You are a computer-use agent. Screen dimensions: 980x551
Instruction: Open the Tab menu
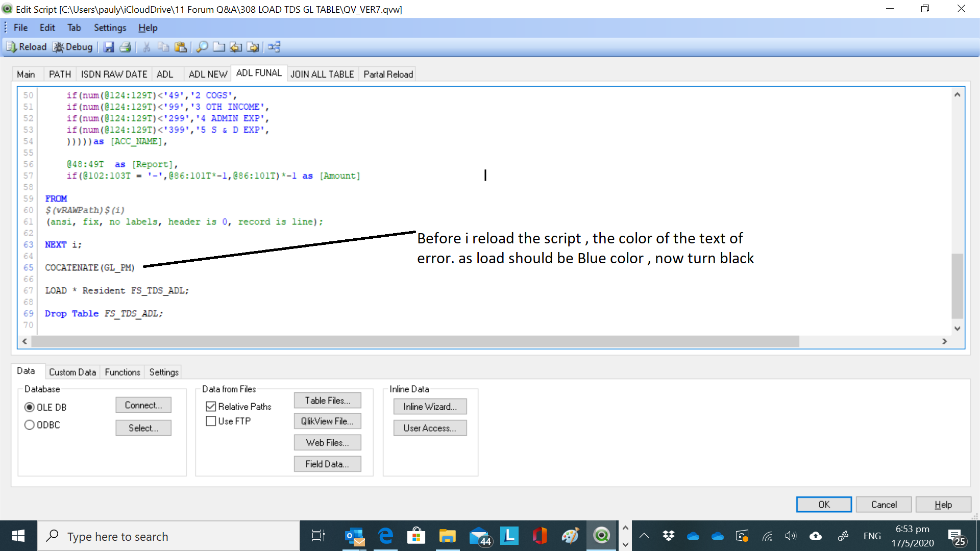pyautogui.click(x=74, y=28)
